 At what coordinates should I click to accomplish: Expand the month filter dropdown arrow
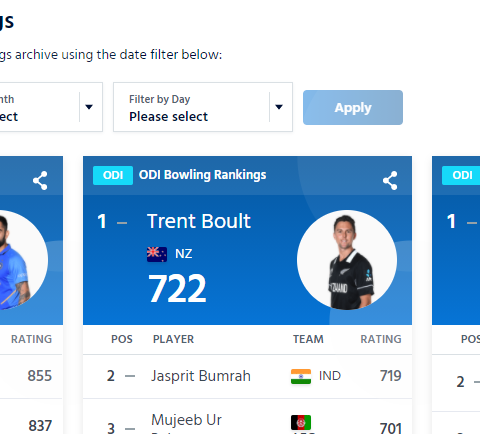[x=89, y=107]
